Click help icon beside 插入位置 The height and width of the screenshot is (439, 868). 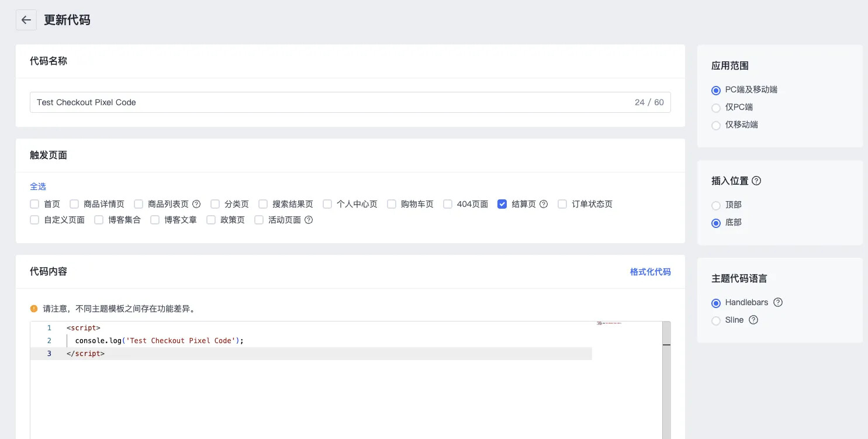[x=756, y=181]
